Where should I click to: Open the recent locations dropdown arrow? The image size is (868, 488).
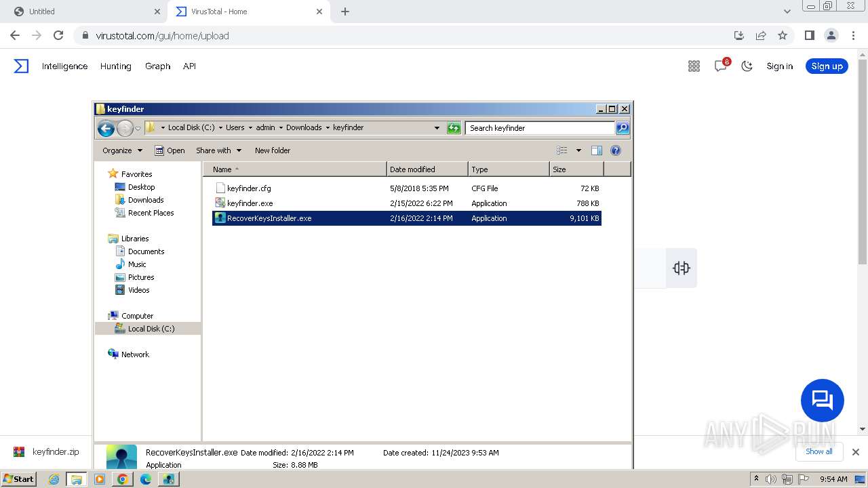(138, 128)
